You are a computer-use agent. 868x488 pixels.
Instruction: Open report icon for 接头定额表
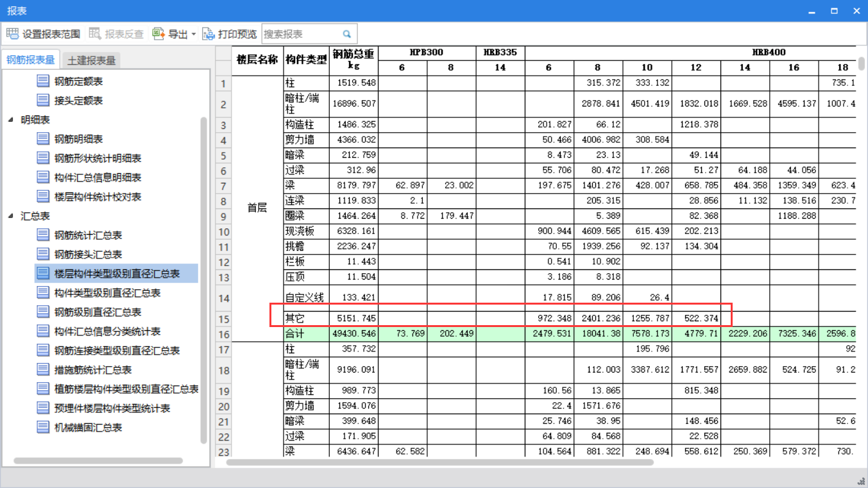coord(43,101)
